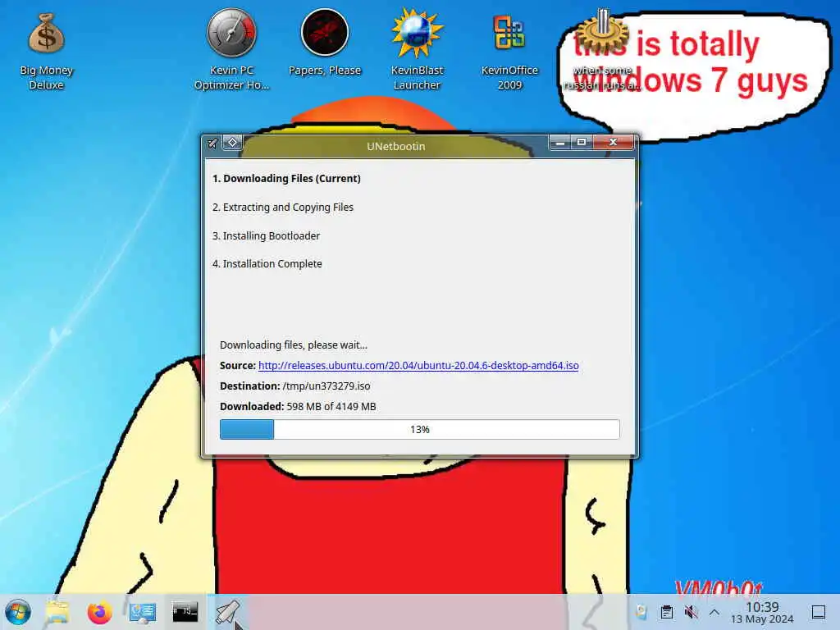Select the gear icon labeled 'when some russian'

(x=603, y=50)
